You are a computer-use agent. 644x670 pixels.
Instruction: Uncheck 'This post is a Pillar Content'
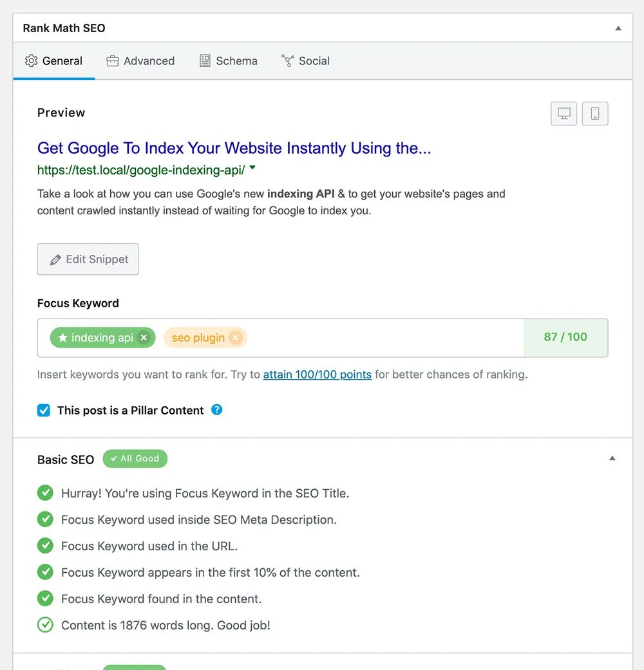[44, 410]
